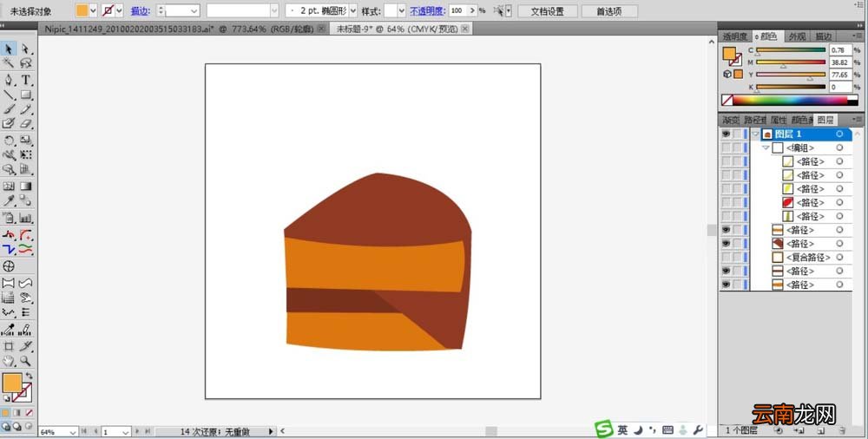Open the 描边 stroke panel link
The image size is (868, 439).
[x=141, y=10]
